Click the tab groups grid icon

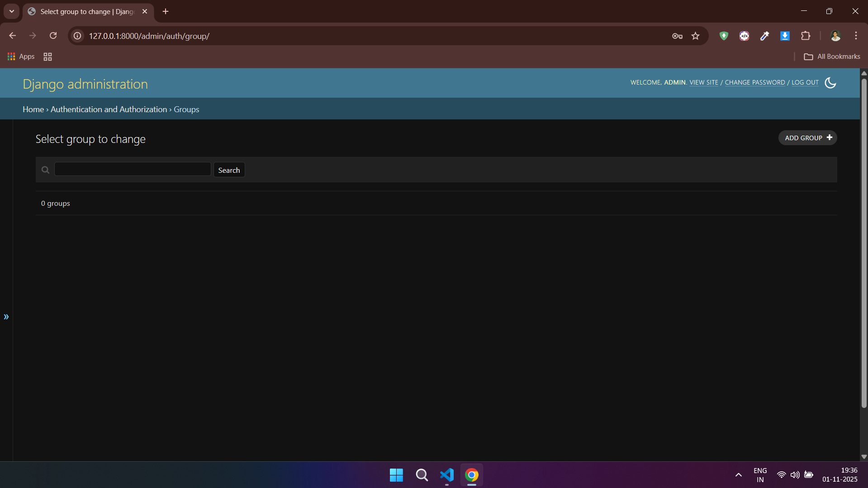pos(47,57)
